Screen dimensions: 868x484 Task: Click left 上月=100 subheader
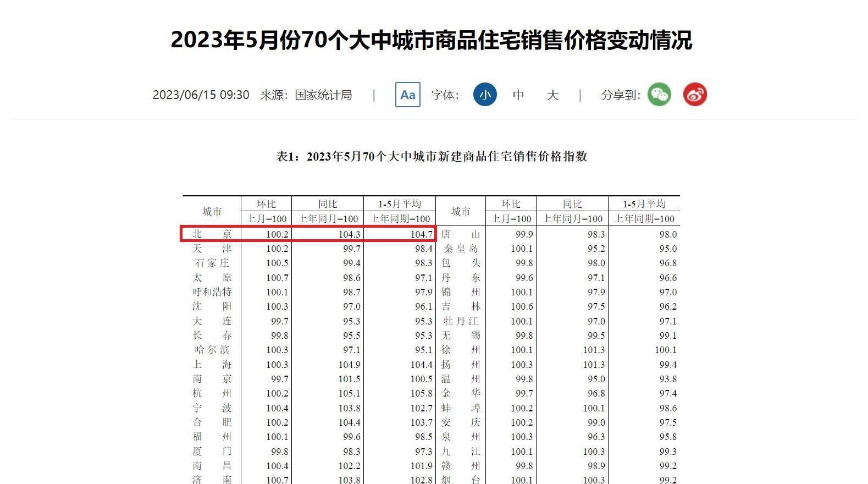[x=267, y=218]
